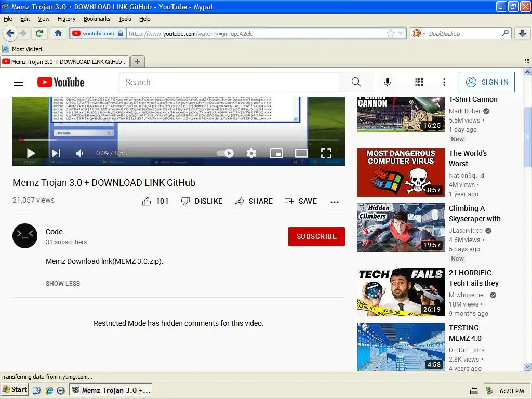Open the Code channel avatar

tap(25, 236)
